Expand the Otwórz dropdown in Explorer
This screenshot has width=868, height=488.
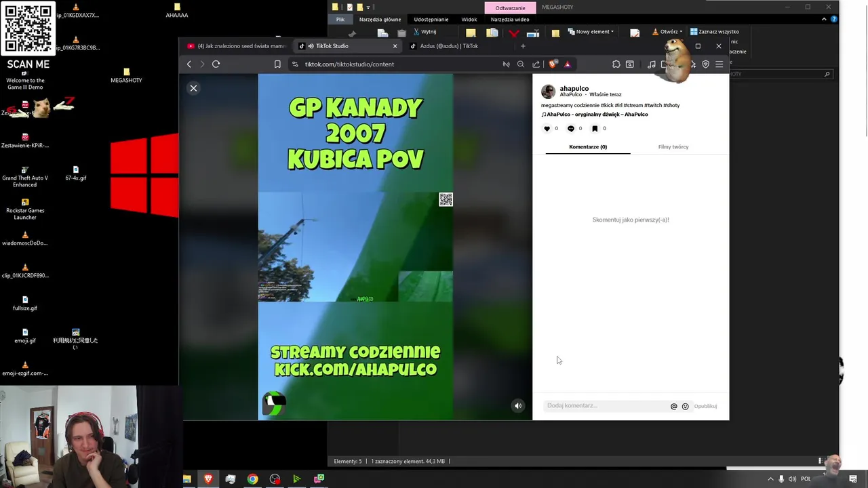coord(667,32)
